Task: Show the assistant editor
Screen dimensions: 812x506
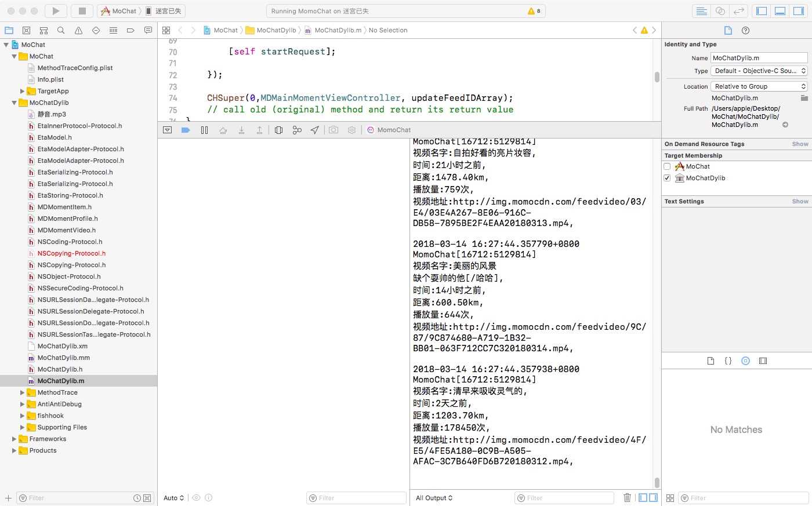Action: (x=720, y=11)
